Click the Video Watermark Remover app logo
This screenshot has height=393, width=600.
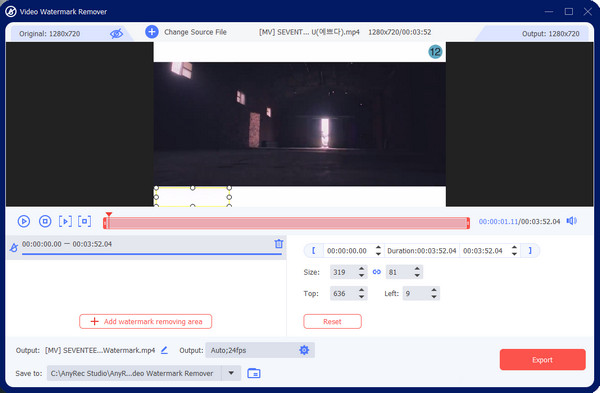click(x=11, y=11)
